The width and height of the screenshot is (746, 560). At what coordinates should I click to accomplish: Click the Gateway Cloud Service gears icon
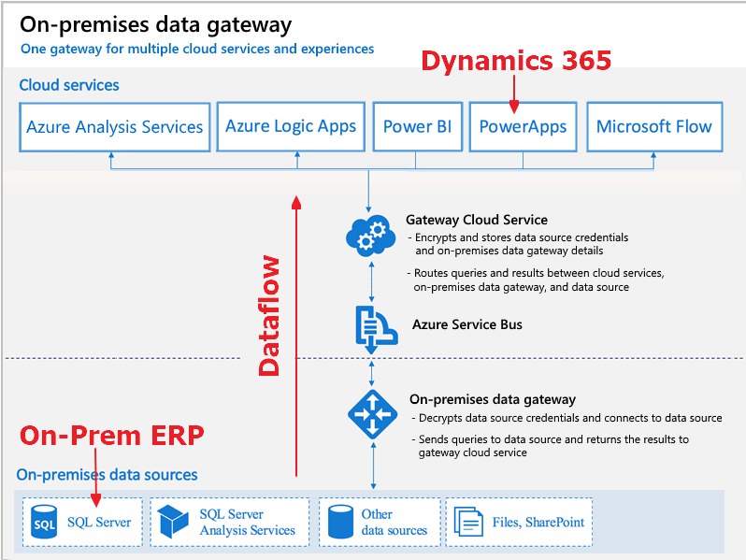tap(371, 237)
